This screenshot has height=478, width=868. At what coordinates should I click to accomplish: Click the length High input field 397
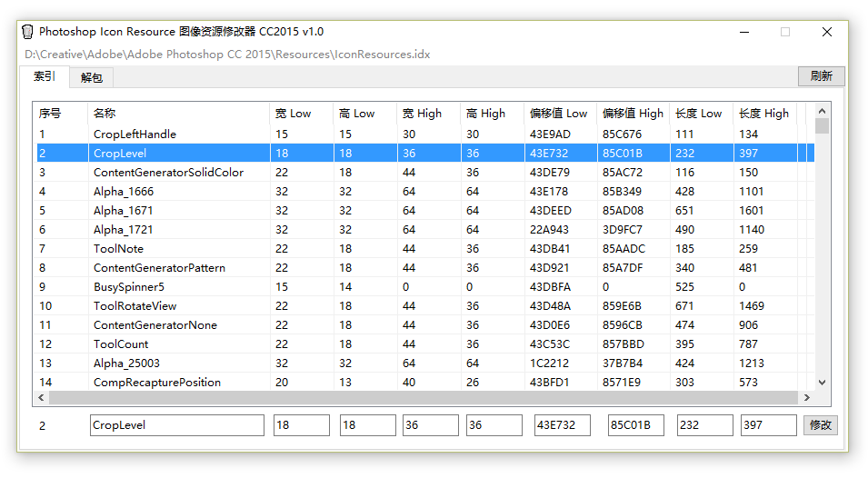[x=769, y=425]
